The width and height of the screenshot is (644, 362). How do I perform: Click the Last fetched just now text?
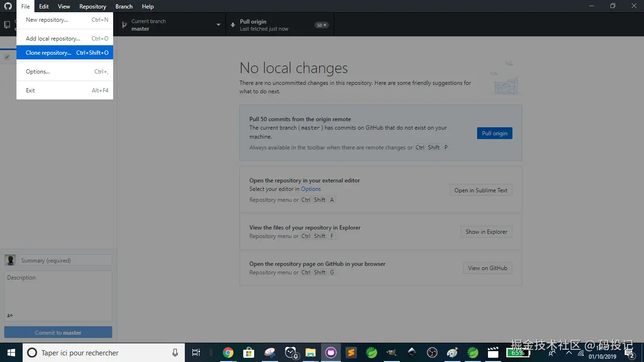264,29
